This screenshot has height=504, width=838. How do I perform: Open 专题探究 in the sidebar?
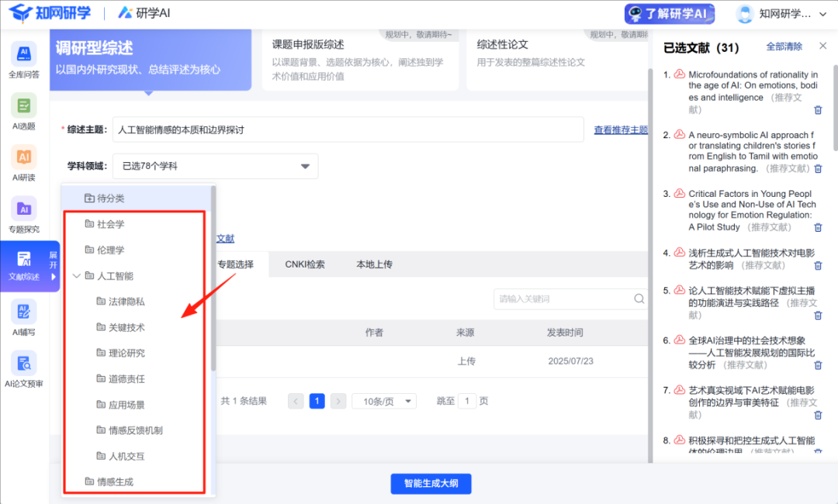pyautogui.click(x=23, y=216)
